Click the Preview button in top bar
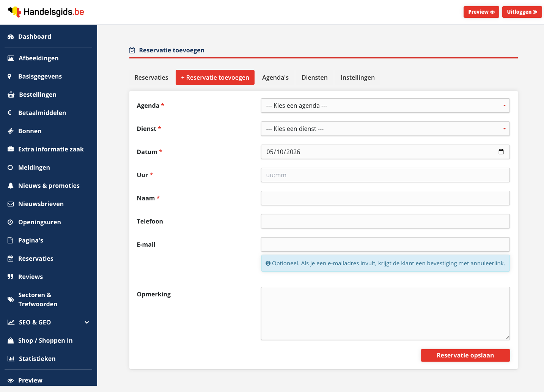The height and width of the screenshot is (392, 544). (481, 12)
